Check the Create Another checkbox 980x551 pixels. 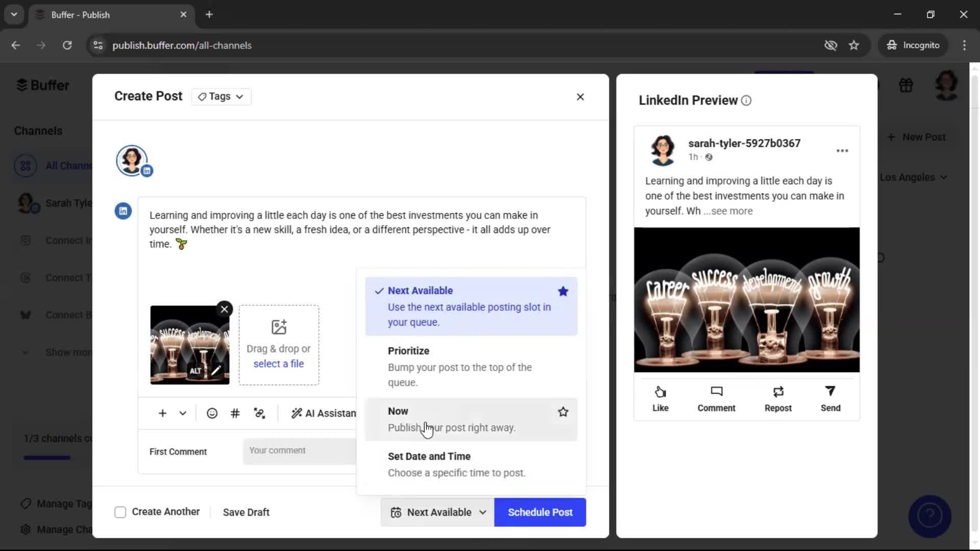[120, 512]
